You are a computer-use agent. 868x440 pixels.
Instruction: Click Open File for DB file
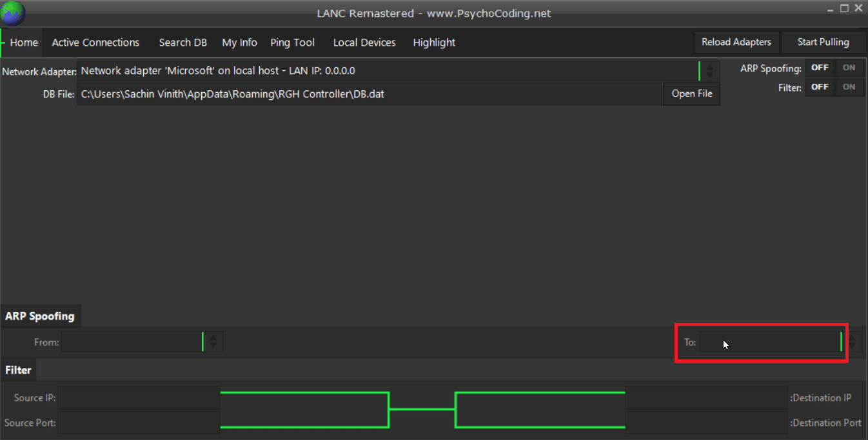coord(691,93)
